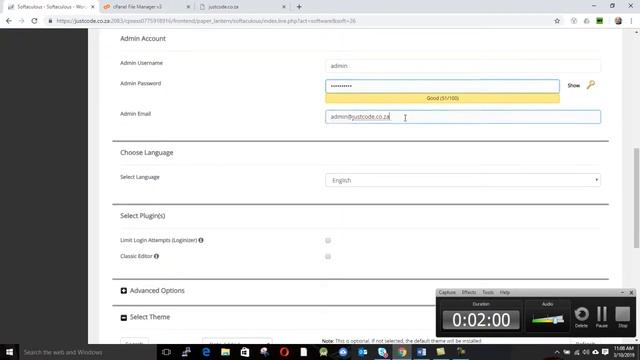The width and height of the screenshot is (640, 360).
Task: Click into the Admin Username field
Action: [463, 66]
